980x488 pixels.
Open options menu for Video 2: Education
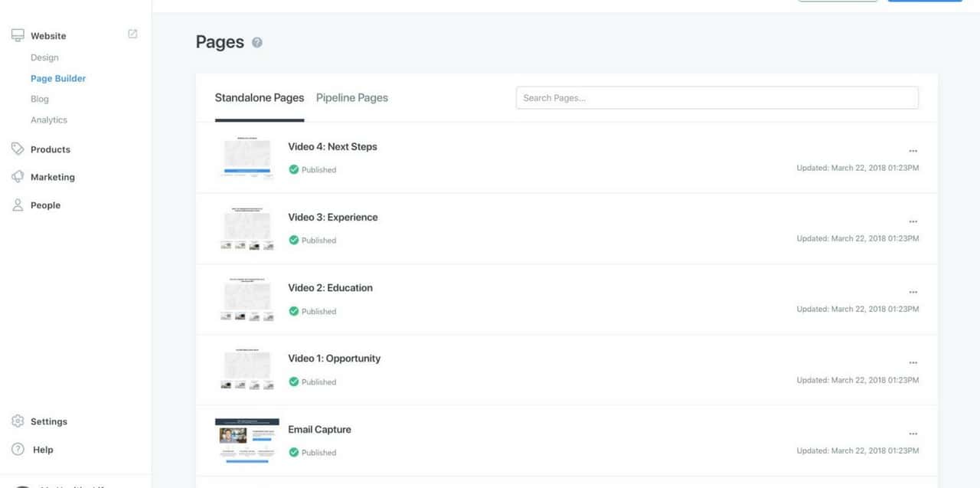pos(913,292)
